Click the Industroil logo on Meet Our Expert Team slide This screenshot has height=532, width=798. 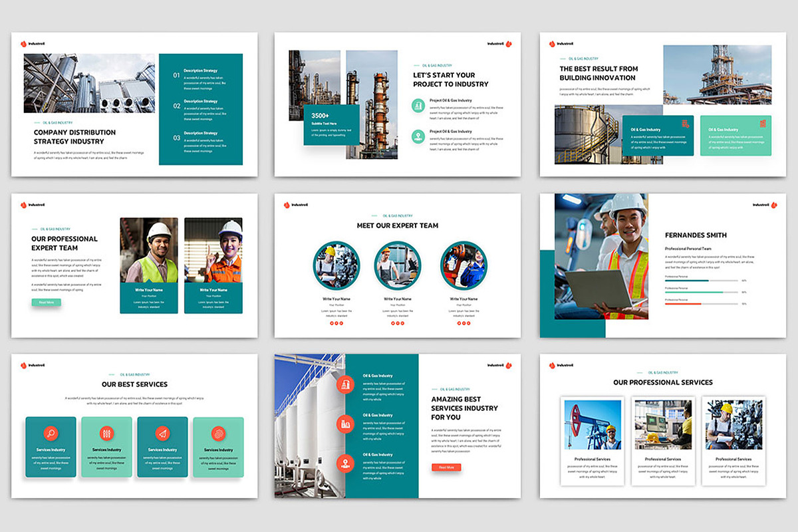[x=296, y=205]
